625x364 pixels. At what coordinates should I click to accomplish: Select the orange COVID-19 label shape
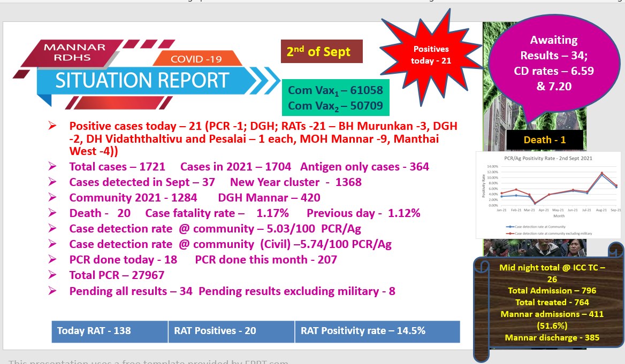point(197,59)
